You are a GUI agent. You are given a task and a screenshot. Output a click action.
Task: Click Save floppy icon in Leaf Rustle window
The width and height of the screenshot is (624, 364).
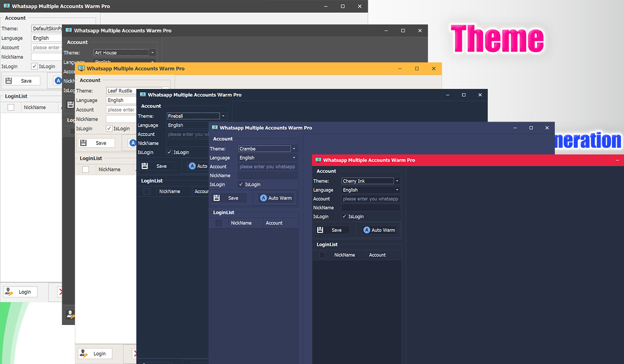[84, 143]
